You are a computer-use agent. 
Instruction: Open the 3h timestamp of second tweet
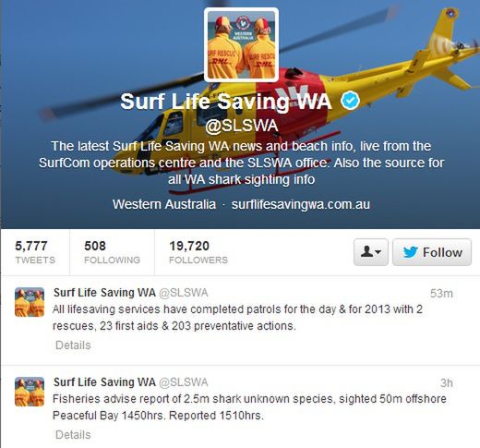pos(447,383)
